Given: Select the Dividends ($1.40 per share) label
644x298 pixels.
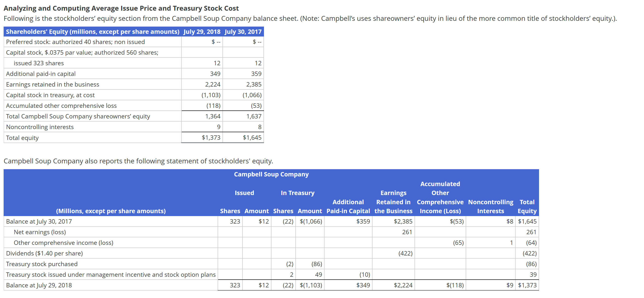Looking at the screenshot, I should coord(44,253).
